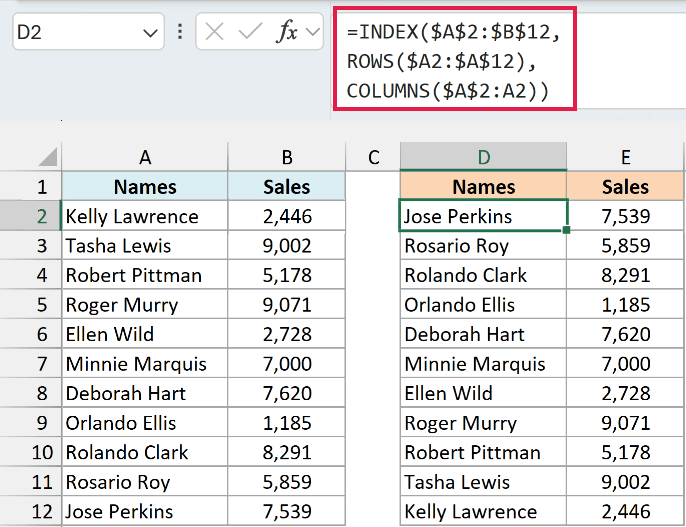
Task: Click value 7,539 in column E
Action: 626,216
